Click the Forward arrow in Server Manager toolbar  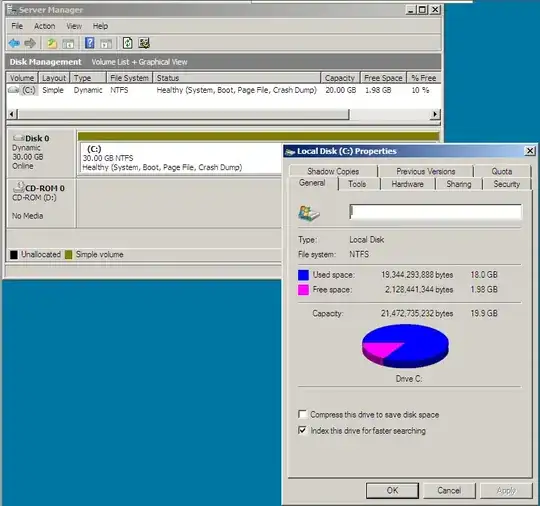[x=30, y=43]
